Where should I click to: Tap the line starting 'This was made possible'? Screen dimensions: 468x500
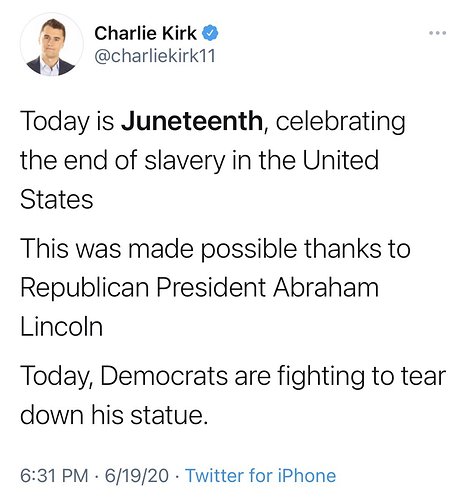[x=215, y=249]
